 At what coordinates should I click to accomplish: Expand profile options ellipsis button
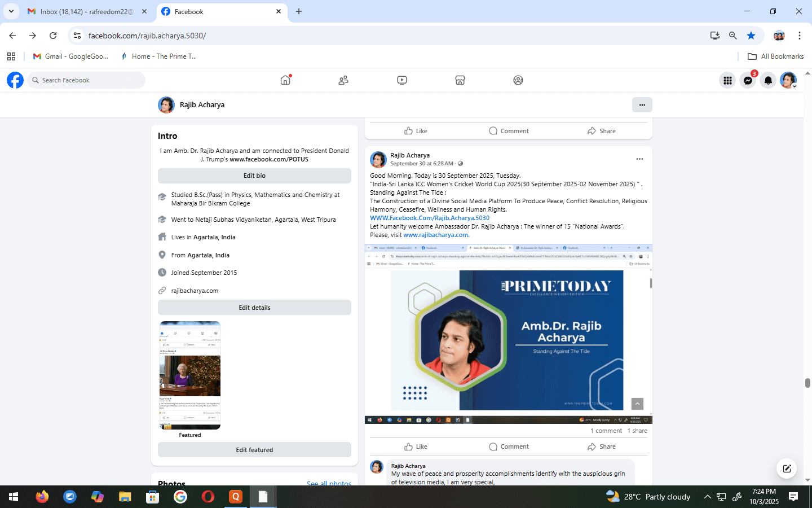click(642, 105)
